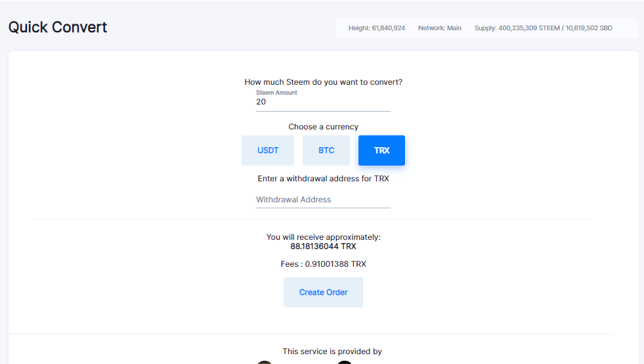Select USDT as the currency

pos(267,150)
